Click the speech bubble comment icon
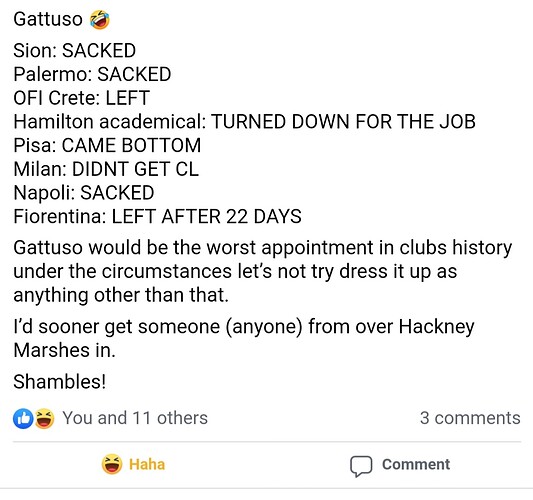This screenshot has height=500, width=533. pos(361,466)
